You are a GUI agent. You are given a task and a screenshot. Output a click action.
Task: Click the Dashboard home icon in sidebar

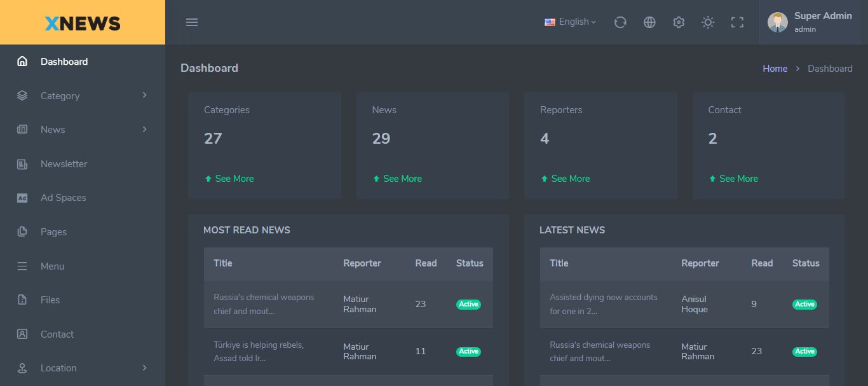(x=22, y=62)
